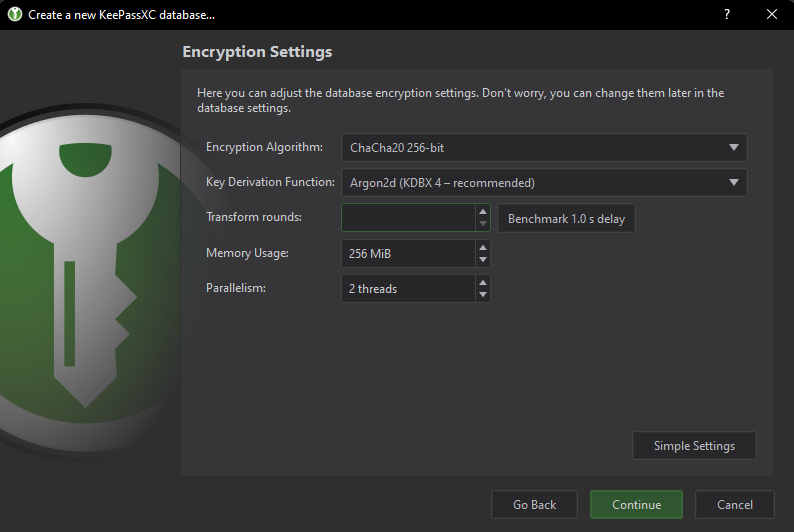The height and width of the screenshot is (532, 794).
Task: Open the Key Derivation Function dropdown
Action: pyautogui.click(x=544, y=182)
